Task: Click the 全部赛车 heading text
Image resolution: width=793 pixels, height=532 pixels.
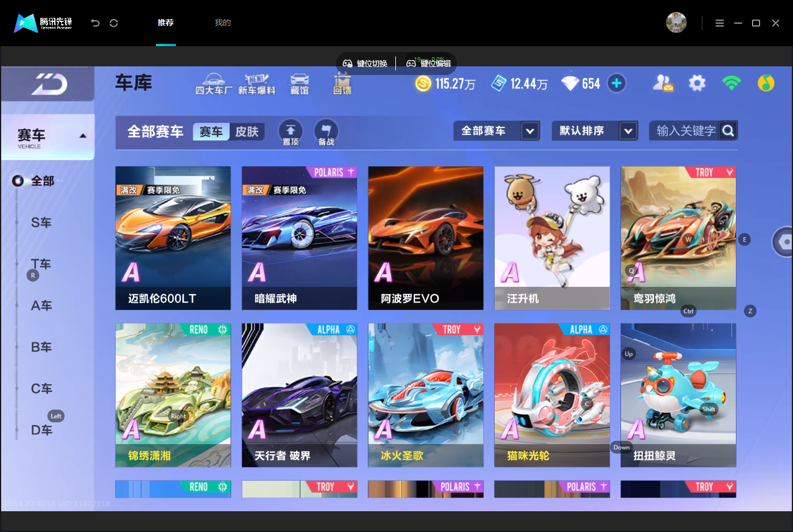Action: tap(155, 132)
